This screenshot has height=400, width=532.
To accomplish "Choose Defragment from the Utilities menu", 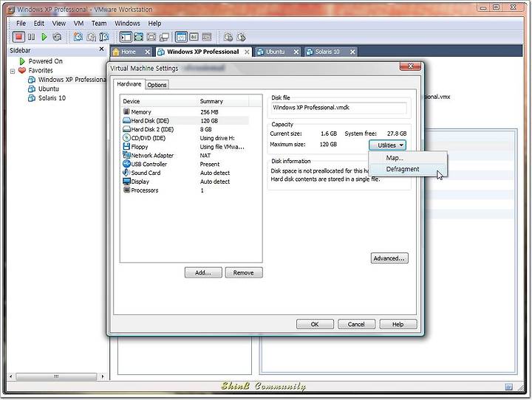I will coord(408,169).
